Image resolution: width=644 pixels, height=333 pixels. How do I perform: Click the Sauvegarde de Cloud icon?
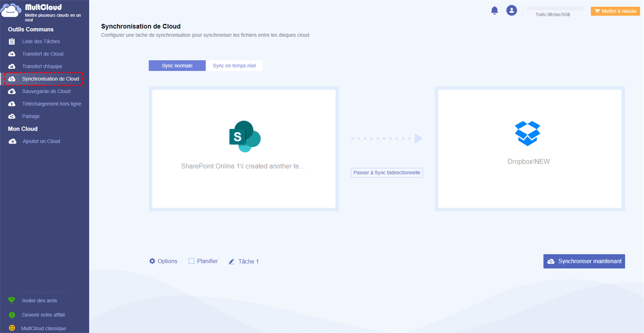click(x=12, y=91)
